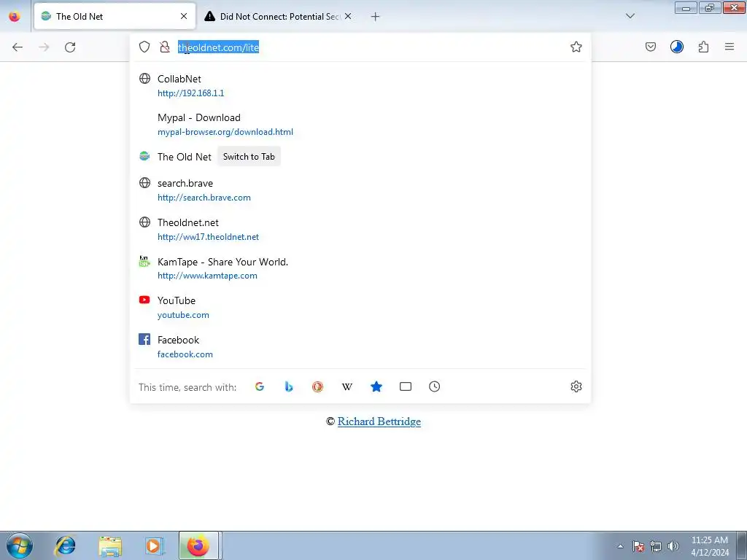Switch to The Old Net tab
The image size is (747, 560).
coord(115,16)
